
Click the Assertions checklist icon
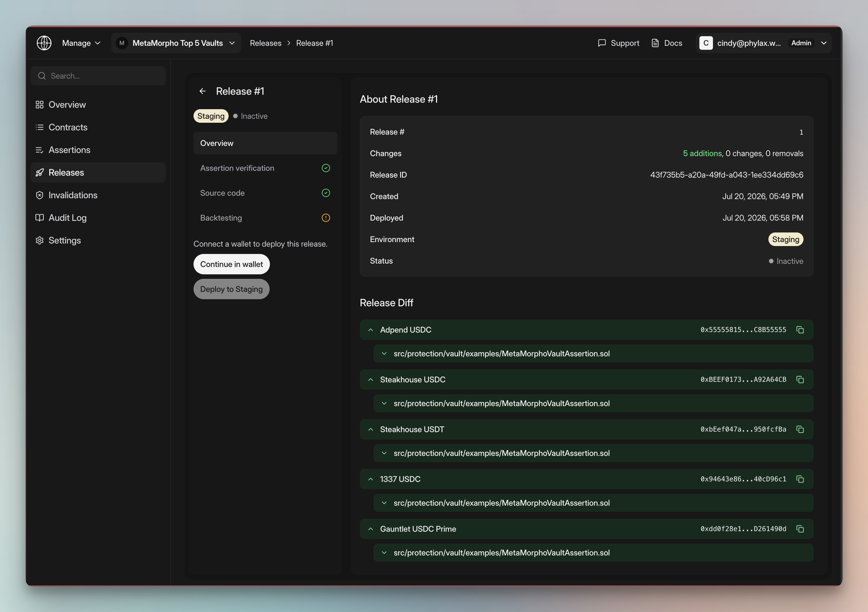39,150
